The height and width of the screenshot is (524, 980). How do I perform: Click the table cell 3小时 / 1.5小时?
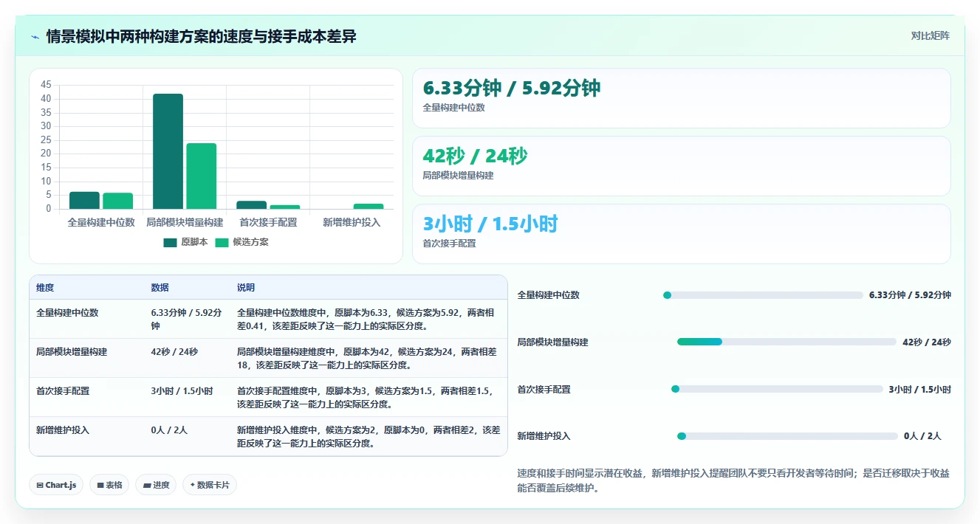click(182, 391)
